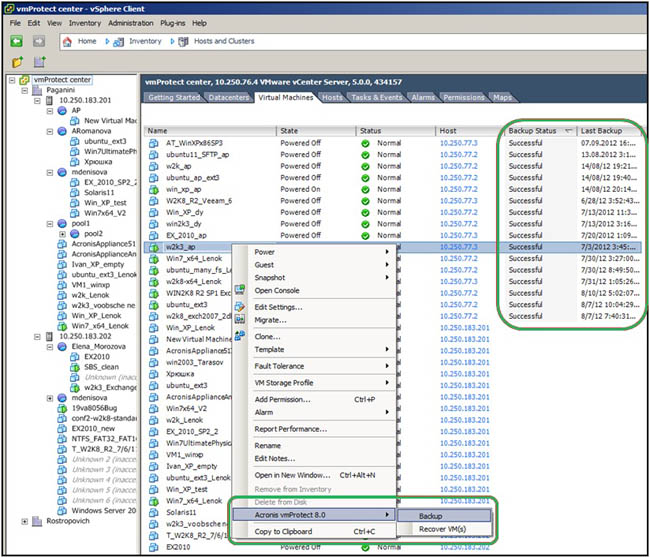650x557 pixels.
Task: Open the Plug-ins menu
Action: [172, 23]
